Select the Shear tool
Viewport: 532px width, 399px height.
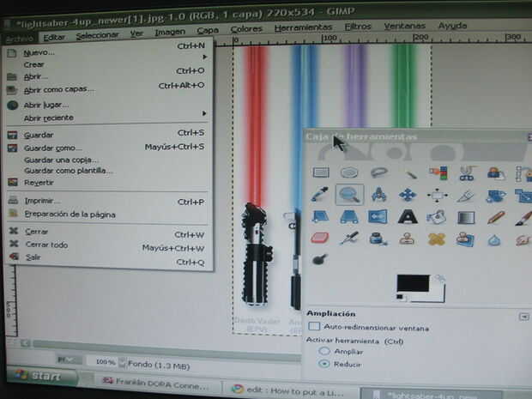coord(319,216)
